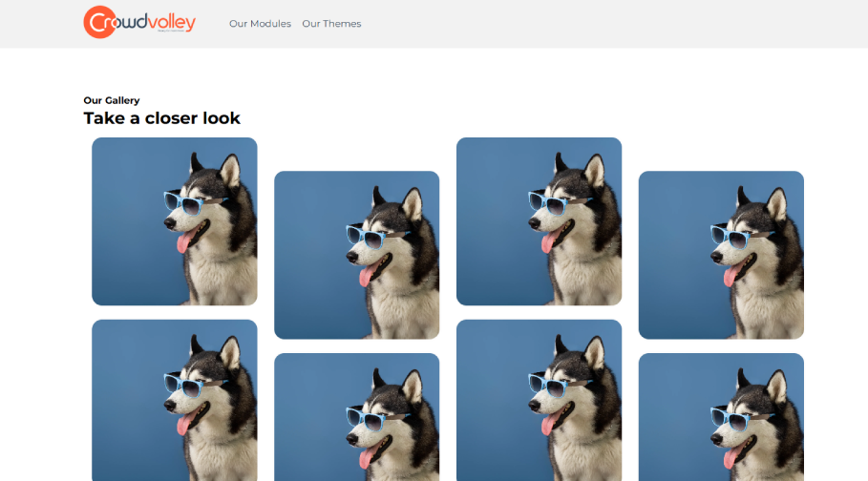868x481 pixels.
Task: Go to the Our Themes page
Action: coord(331,24)
